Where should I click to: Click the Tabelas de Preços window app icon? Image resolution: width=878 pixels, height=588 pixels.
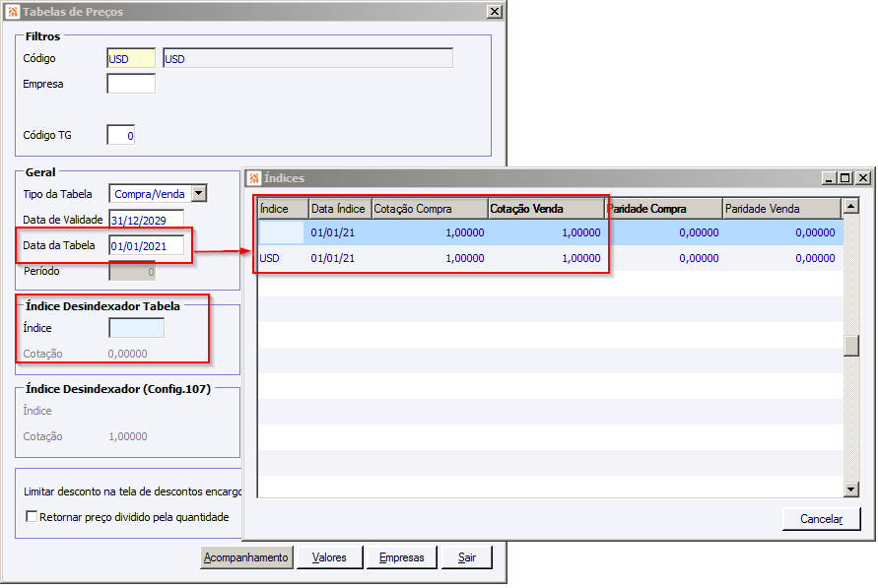coord(13,12)
